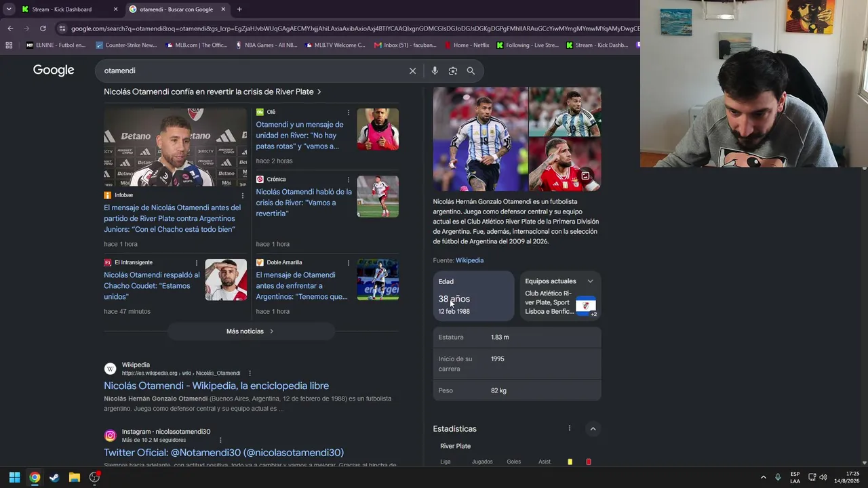Open the MLB.com bookmark
Screen dimensions: 868x488
pyautogui.click(x=196, y=45)
